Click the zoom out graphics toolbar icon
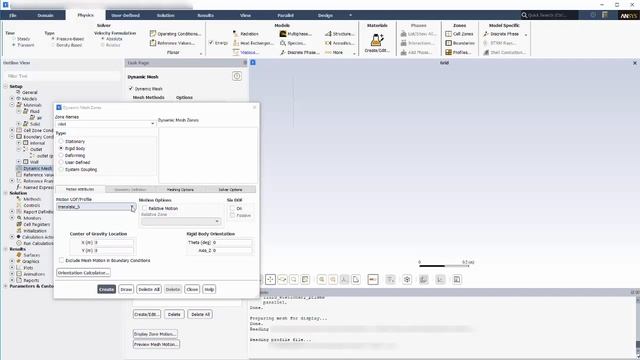The width and height of the screenshot is (640, 360). [333, 279]
